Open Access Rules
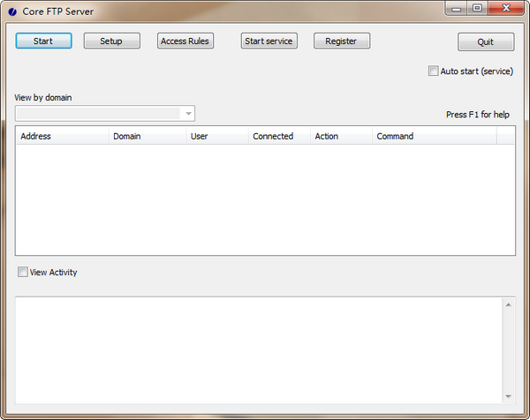The width and height of the screenshot is (530, 420). pos(185,41)
